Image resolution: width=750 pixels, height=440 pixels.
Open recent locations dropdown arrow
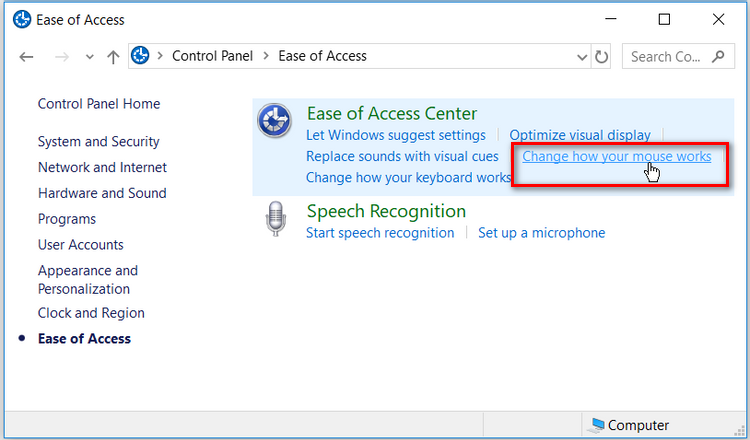click(90, 58)
